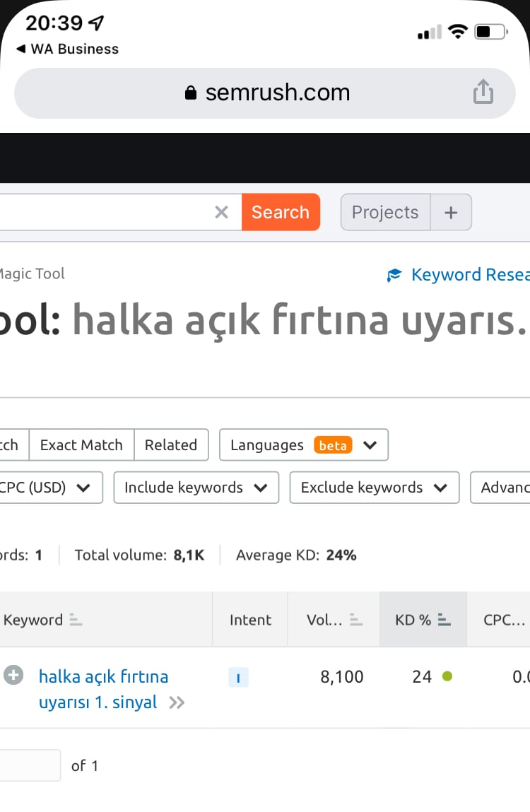Click the Average KD 24% value

[341, 555]
